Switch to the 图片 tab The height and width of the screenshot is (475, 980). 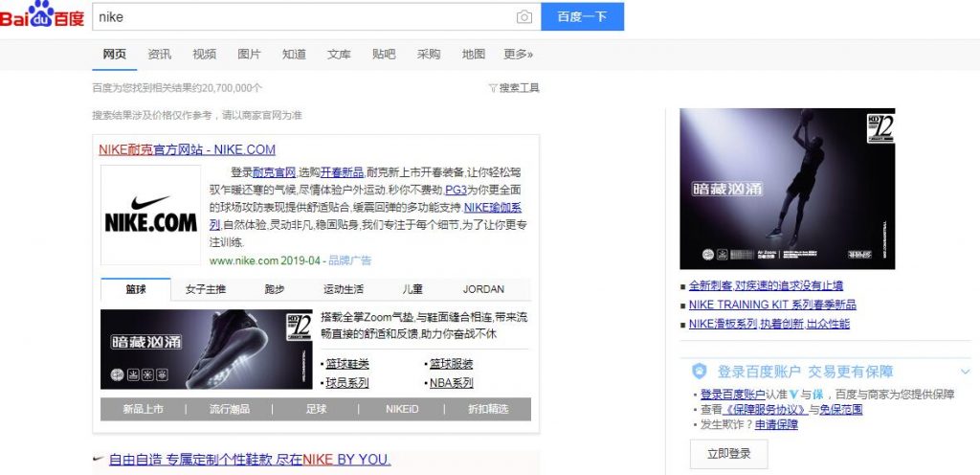point(249,54)
